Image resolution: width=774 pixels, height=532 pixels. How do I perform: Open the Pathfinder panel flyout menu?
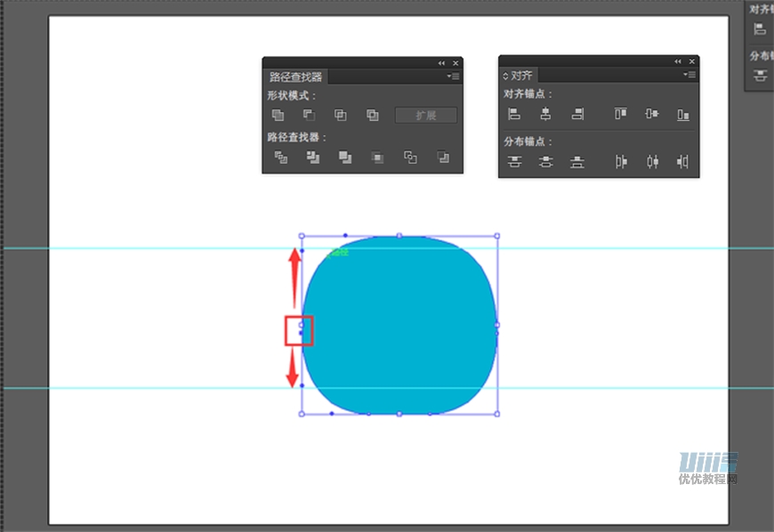(454, 77)
